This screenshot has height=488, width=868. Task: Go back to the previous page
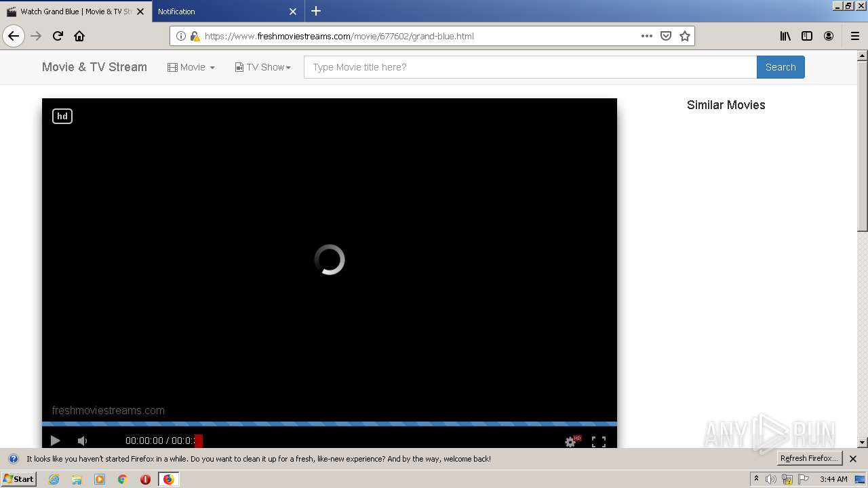coord(14,36)
